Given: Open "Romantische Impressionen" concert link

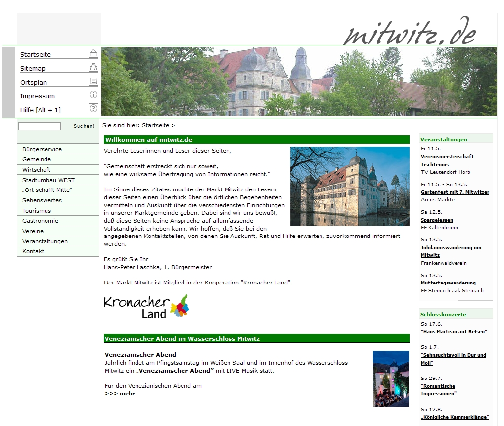Looking at the screenshot, I should pyautogui.click(x=438, y=390).
